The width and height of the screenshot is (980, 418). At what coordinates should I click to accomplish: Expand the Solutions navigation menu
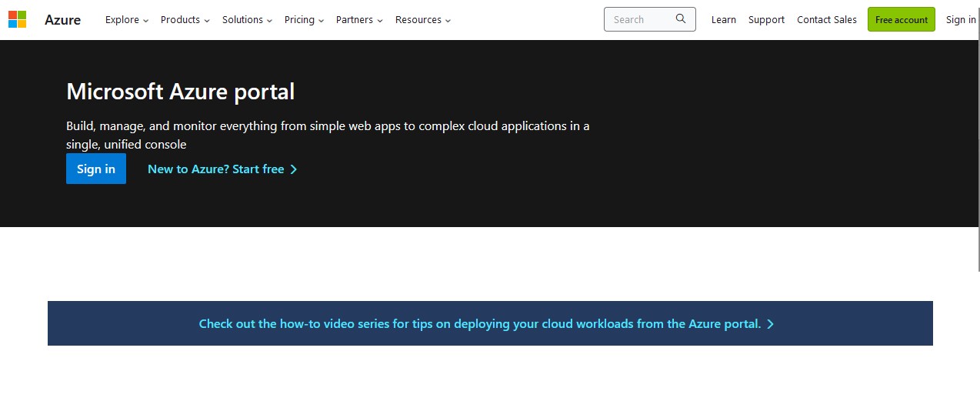248,20
